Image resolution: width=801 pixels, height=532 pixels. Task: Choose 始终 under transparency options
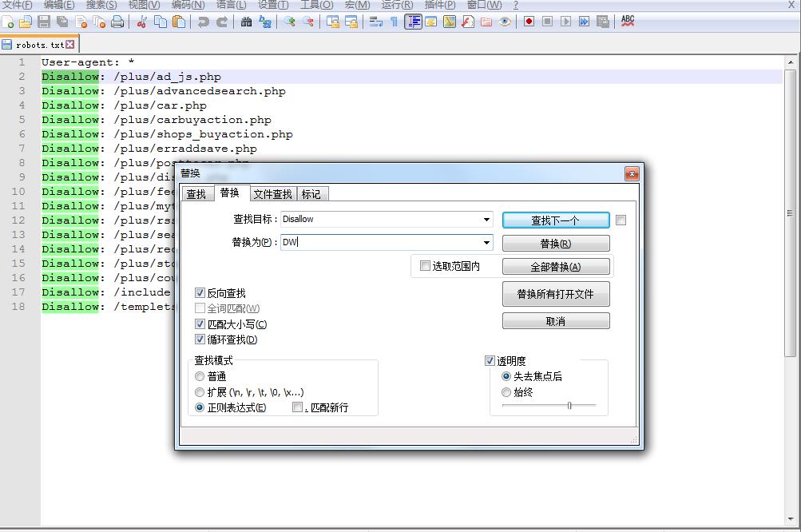pos(506,392)
